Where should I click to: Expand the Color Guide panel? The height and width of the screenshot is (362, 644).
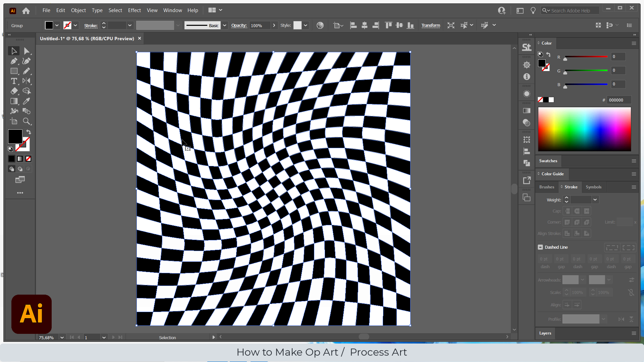[x=552, y=174]
